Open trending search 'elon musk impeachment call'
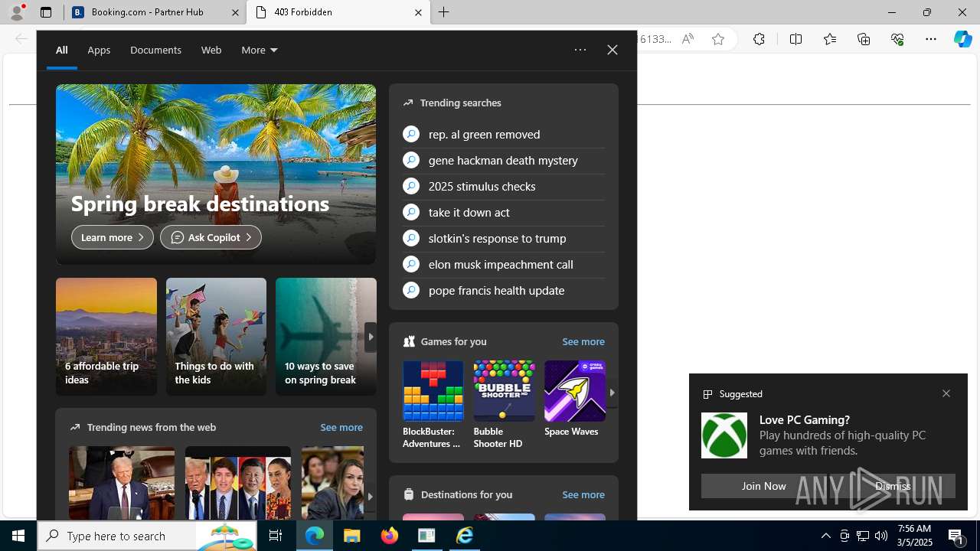The image size is (980, 551). click(x=503, y=264)
